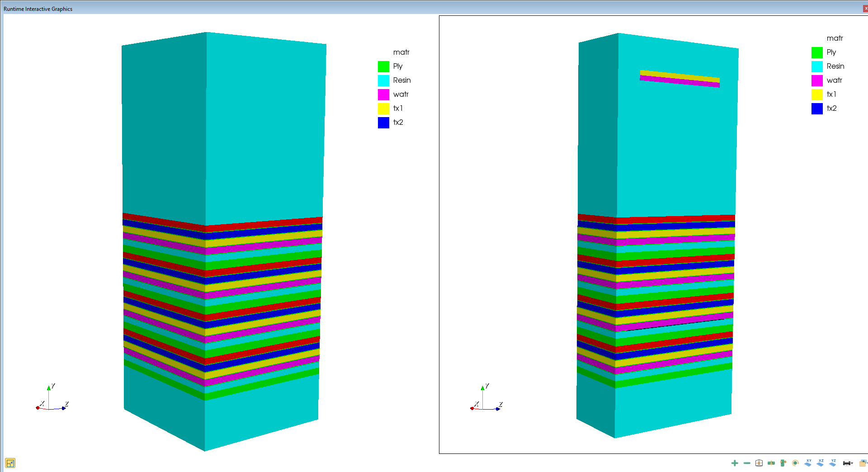Viewport: 868px width, 472px height.
Task: Click the green minus zoom-out icon
Action: [747, 463]
